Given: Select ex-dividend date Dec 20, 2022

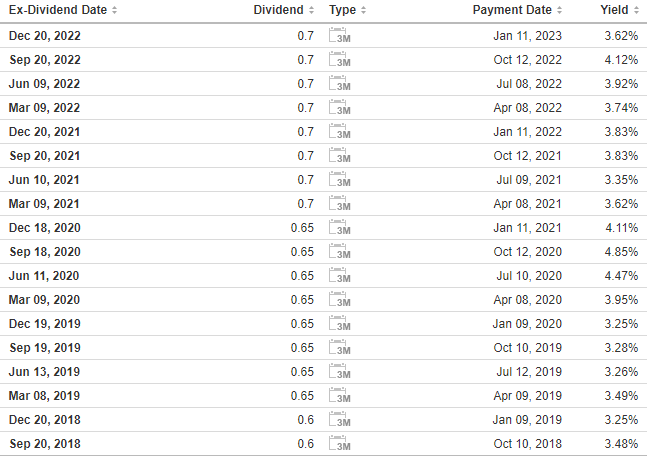Looking at the screenshot, I should pos(45,36).
